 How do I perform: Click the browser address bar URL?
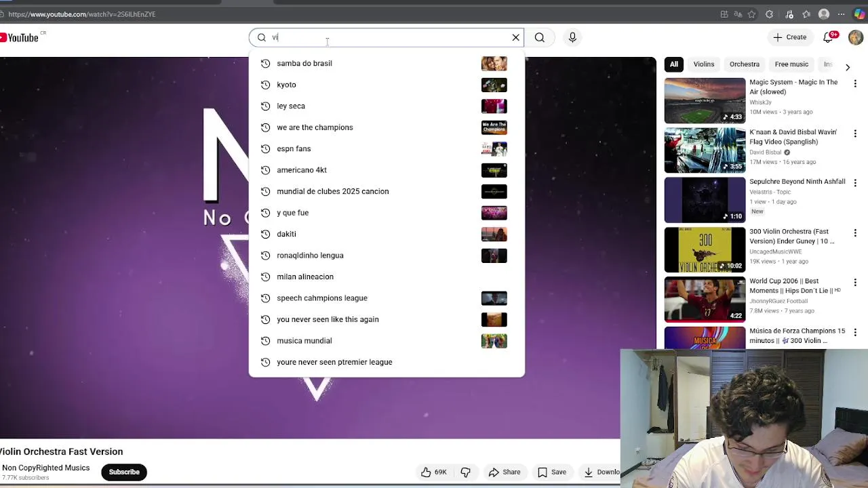tap(82, 14)
